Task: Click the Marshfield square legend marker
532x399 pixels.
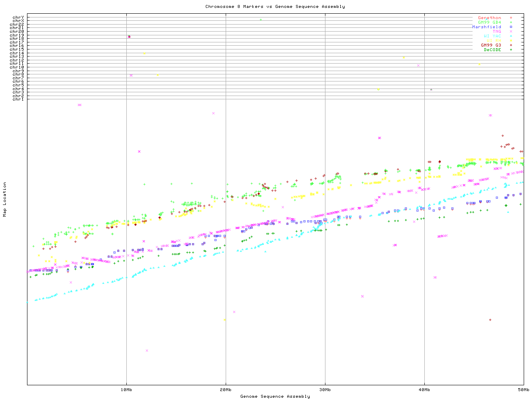Action: coord(511,27)
